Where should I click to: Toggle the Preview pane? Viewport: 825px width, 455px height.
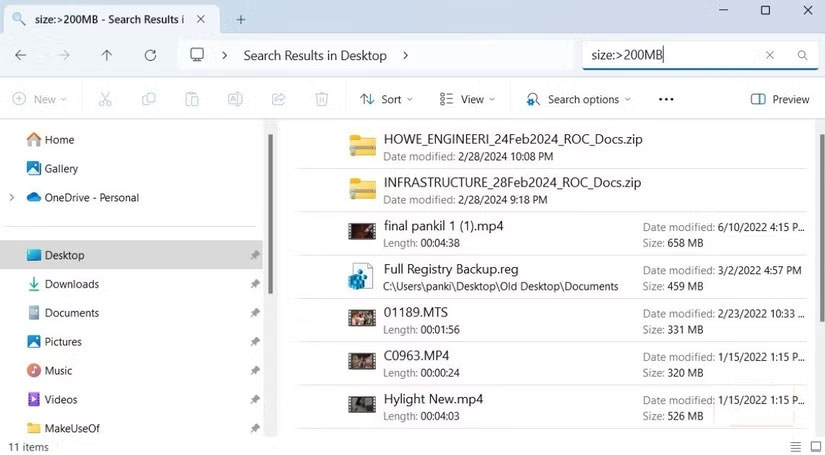pos(779,99)
